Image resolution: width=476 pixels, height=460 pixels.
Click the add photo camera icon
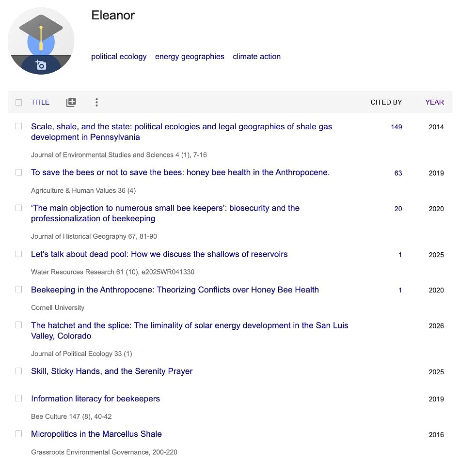[x=41, y=65]
